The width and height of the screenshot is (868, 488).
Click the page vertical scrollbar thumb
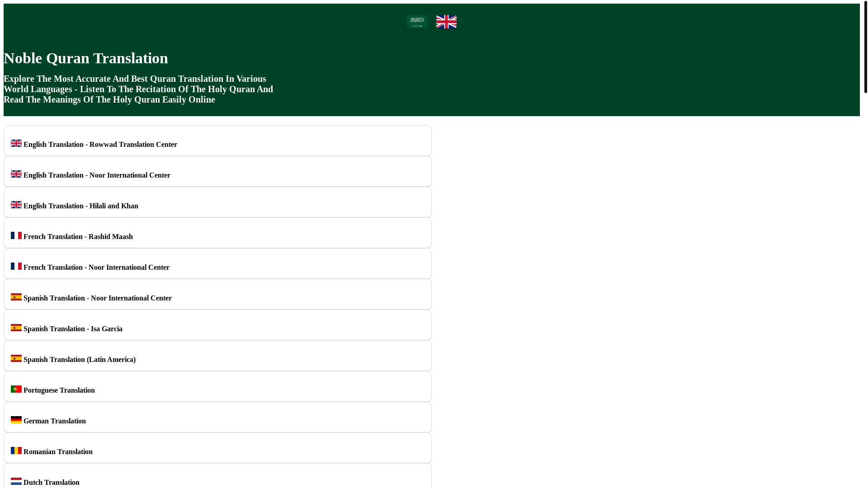tap(866, 47)
